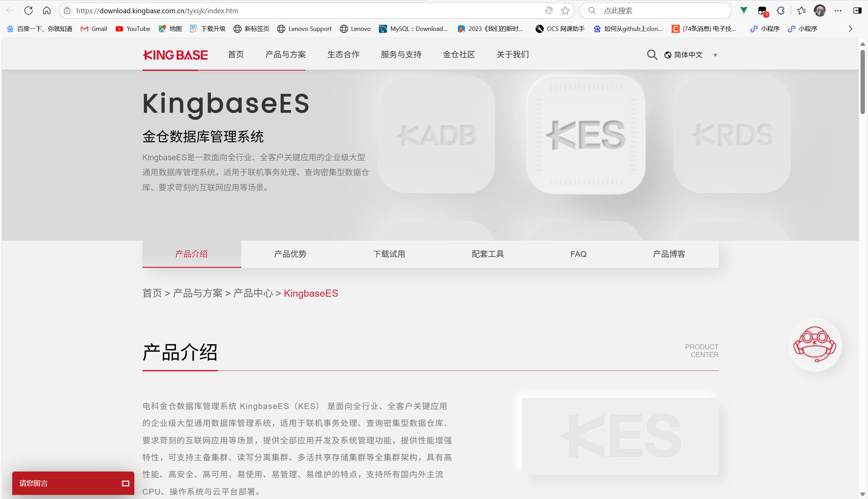Switch to the 下载试用 tab
This screenshot has width=868, height=499.
389,254
